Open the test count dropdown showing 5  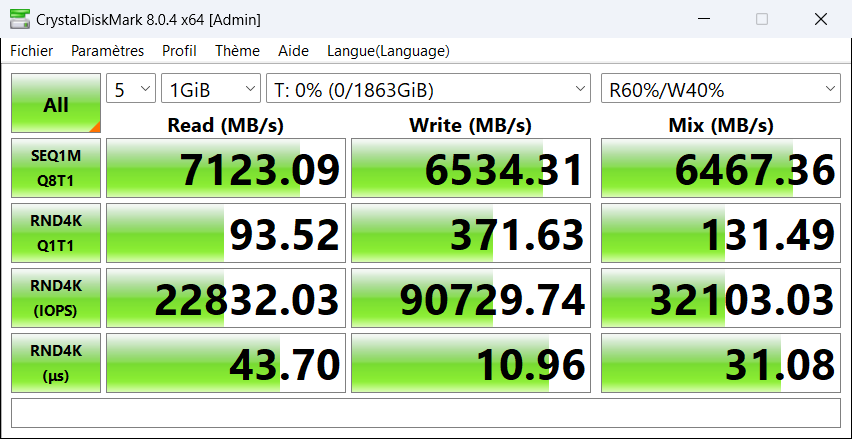tap(131, 90)
